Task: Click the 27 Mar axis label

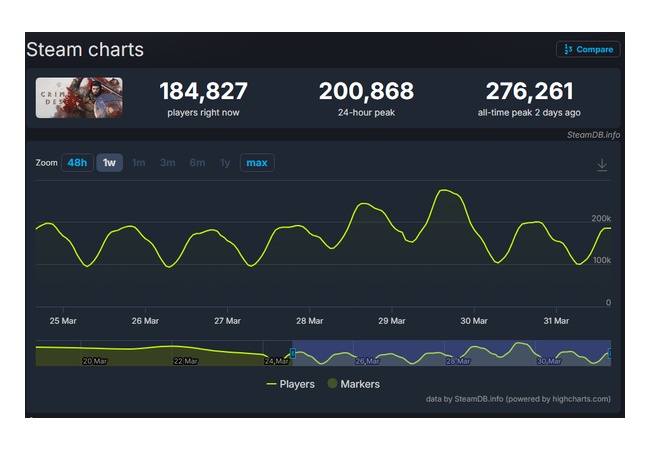Action: coord(227,321)
